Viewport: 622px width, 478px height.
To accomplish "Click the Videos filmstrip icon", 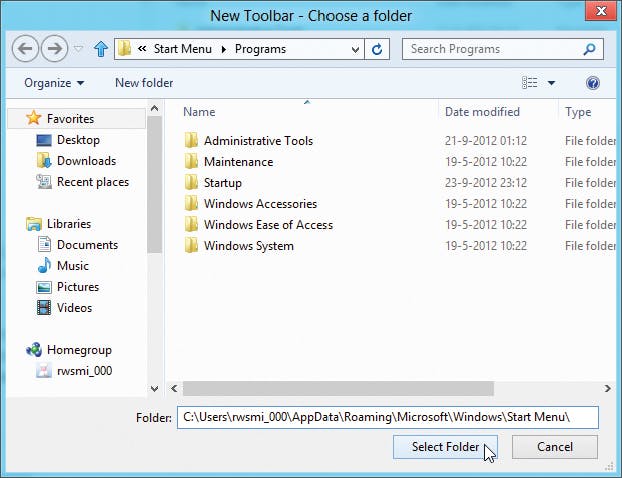I will tap(44, 308).
